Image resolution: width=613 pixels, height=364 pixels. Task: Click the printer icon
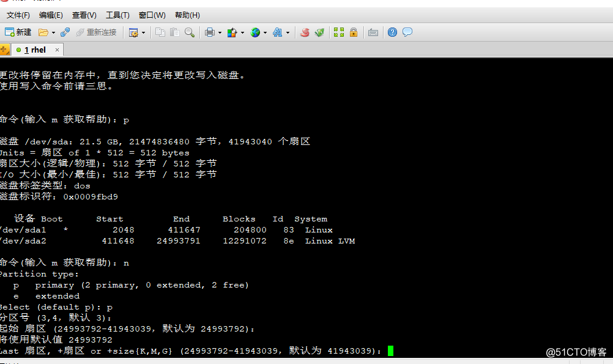coord(210,32)
